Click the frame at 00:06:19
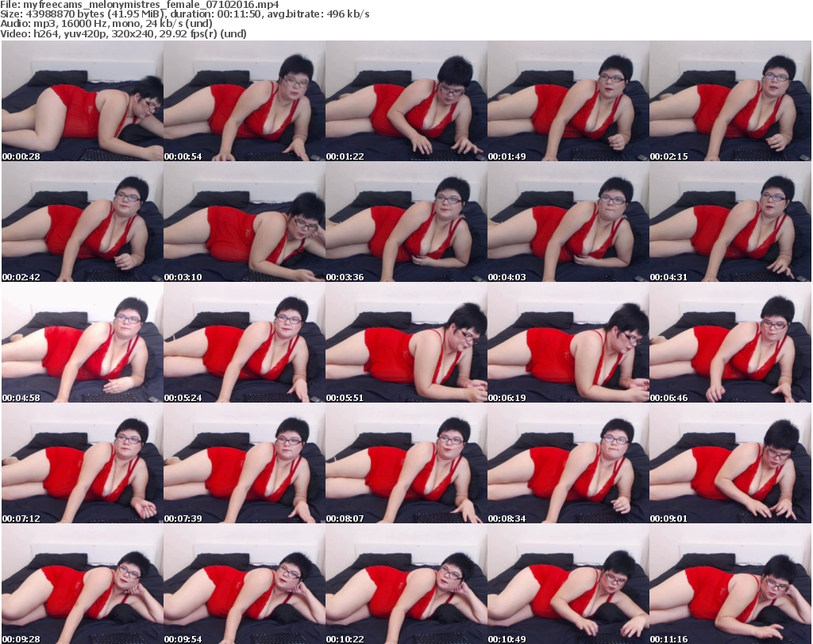Image resolution: width=813 pixels, height=644 pixels. (x=568, y=343)
